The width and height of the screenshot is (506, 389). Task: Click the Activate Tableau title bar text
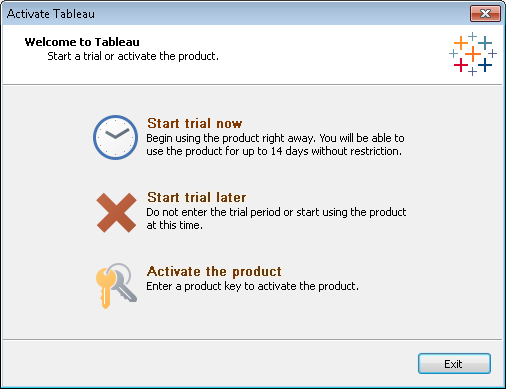pos(51,14)
